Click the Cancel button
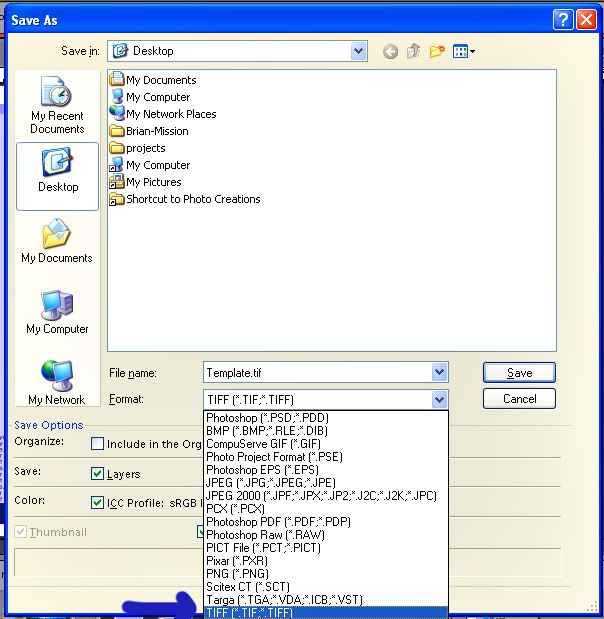The width and height of the screenshot is (604, 619). 519,398
